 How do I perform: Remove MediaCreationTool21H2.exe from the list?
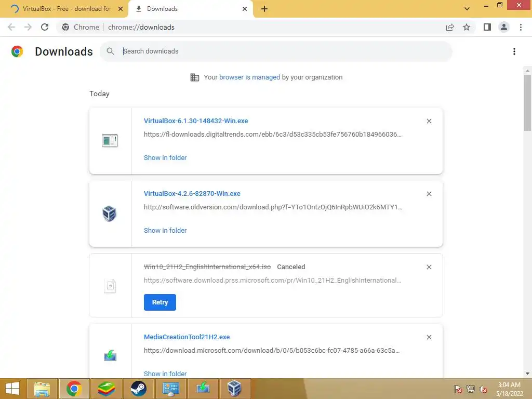pos(429,337)
